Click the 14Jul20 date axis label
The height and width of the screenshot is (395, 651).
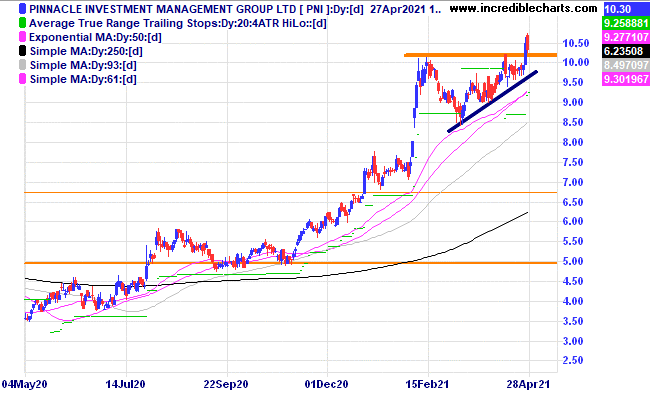click(x=125, y=384)
